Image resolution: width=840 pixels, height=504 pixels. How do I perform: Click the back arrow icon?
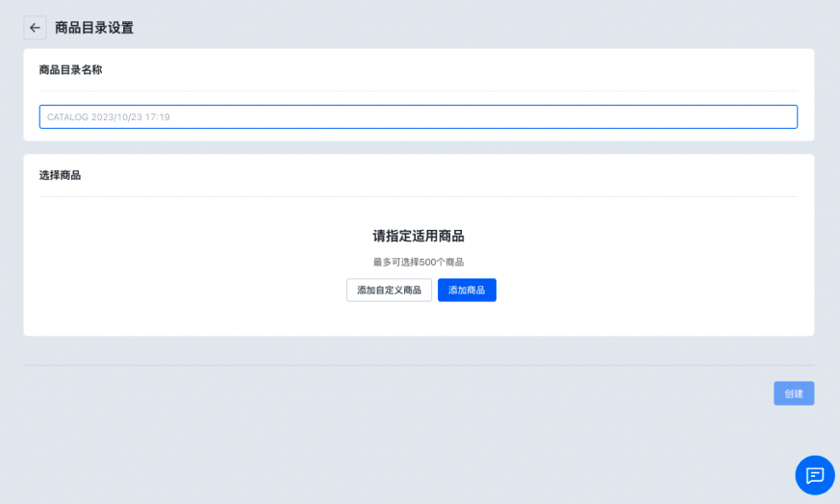click(x=35, y=28)
